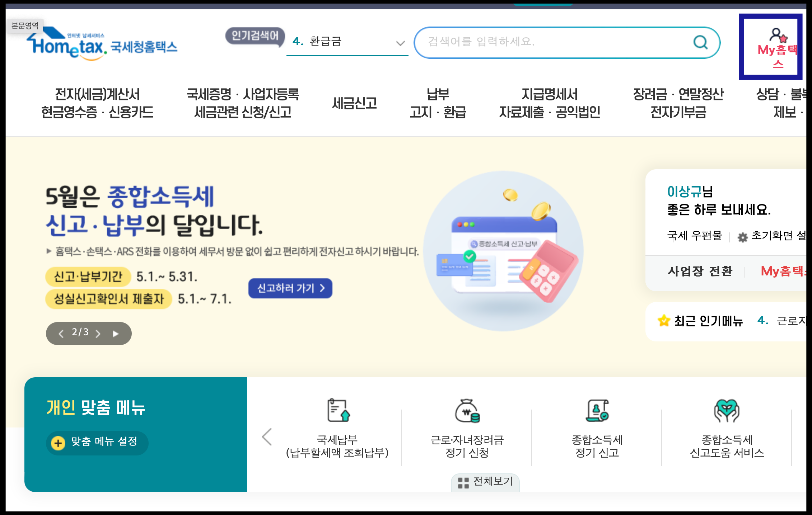
Task: Open My홈택스 user icon
Action: tap(778, 36)
